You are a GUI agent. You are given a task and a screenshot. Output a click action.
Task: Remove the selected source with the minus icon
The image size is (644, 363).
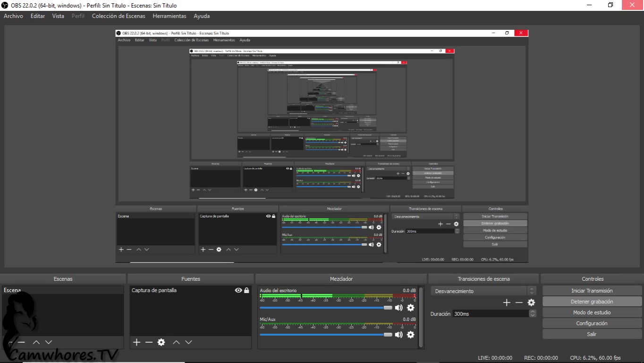[x=149, y=342]
